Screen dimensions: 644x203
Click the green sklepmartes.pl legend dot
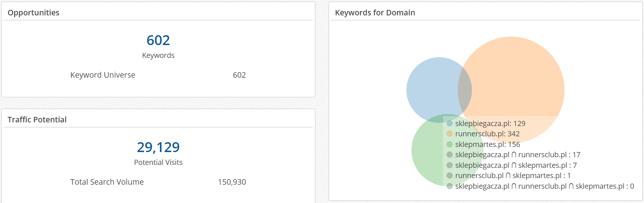point(450,144)
